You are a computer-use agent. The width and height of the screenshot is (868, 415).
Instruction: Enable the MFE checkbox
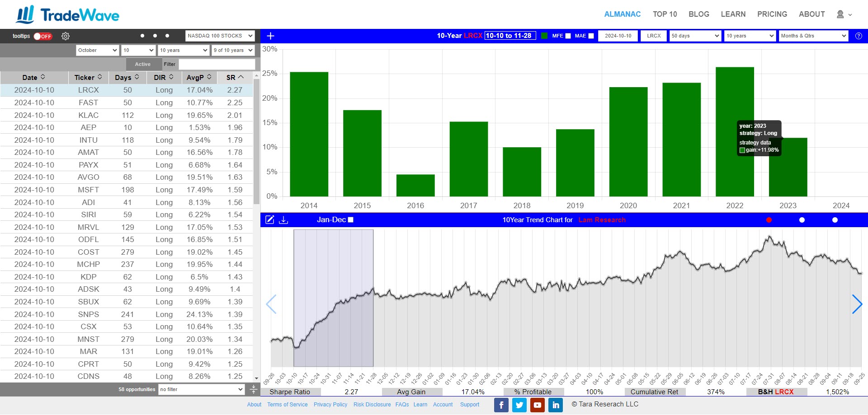coord(568,36)
